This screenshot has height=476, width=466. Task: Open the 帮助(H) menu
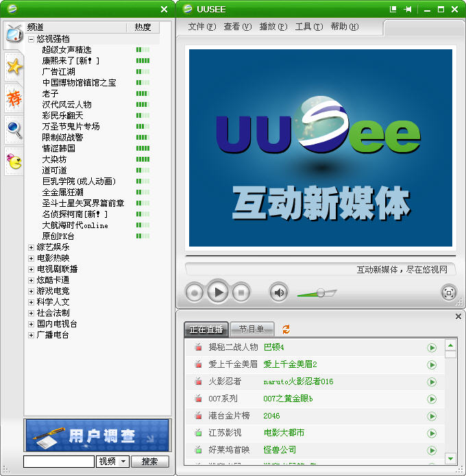coord(345,27)
